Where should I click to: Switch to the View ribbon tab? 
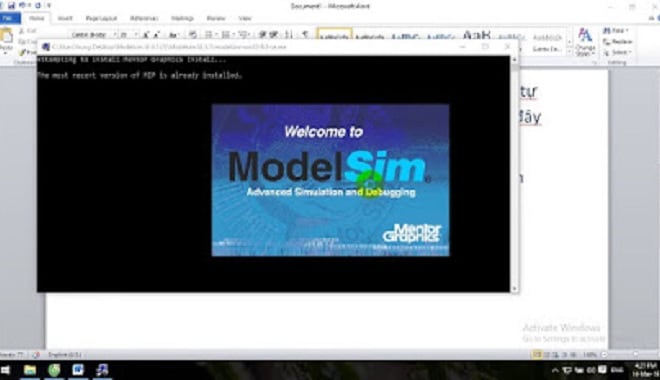tap(245, 18)
